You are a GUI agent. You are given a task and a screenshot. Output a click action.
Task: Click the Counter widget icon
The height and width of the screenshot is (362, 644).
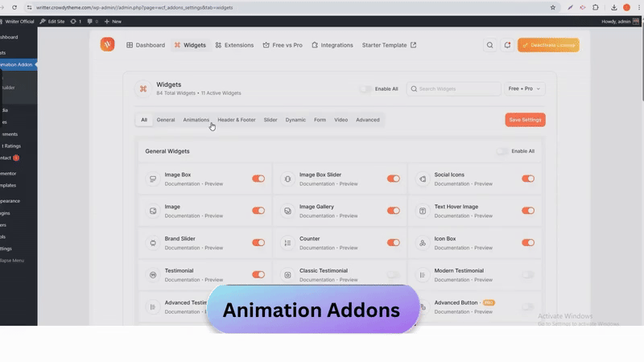[x=287, y=243]
